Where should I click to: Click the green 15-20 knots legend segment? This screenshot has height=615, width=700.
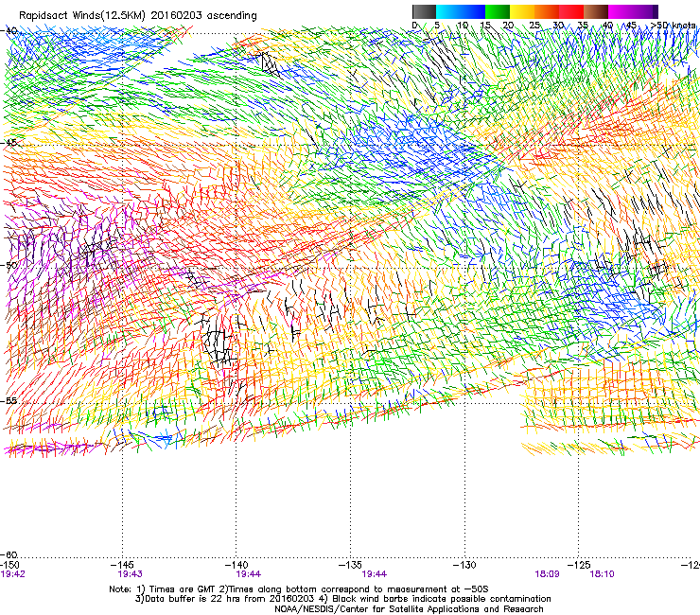[498, 11]
